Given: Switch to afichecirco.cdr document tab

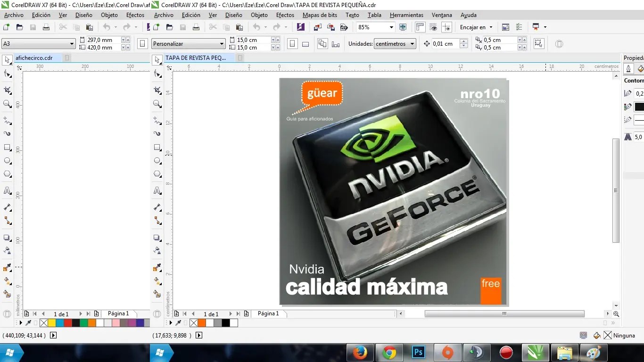Looking at the screenshot, I should (33, 58).
